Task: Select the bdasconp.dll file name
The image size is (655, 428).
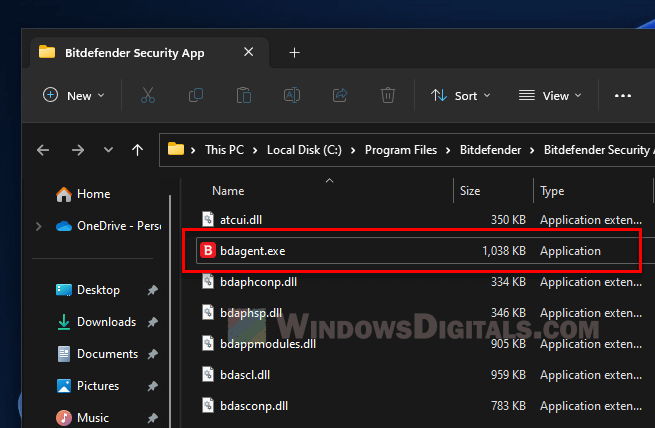Action: coord(254,406)
